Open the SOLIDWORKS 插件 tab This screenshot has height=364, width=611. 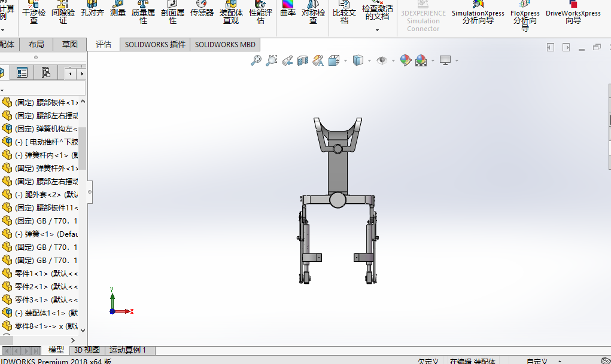click(155, 44)
